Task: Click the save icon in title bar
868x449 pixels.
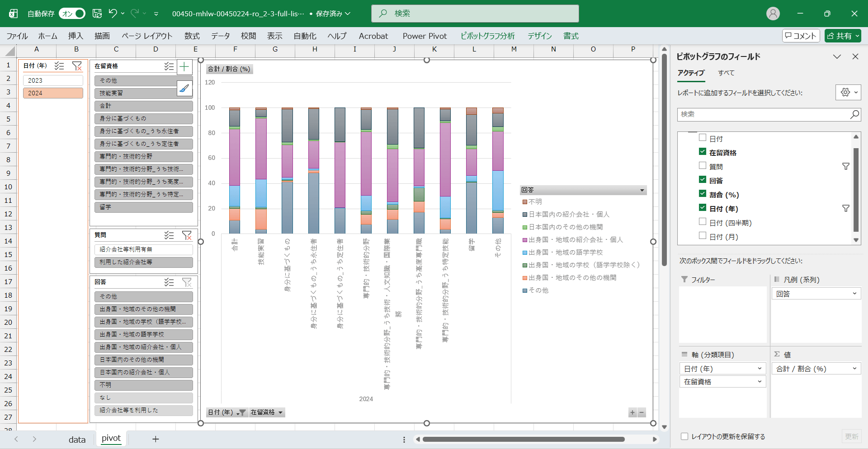Action: point(97,14)
